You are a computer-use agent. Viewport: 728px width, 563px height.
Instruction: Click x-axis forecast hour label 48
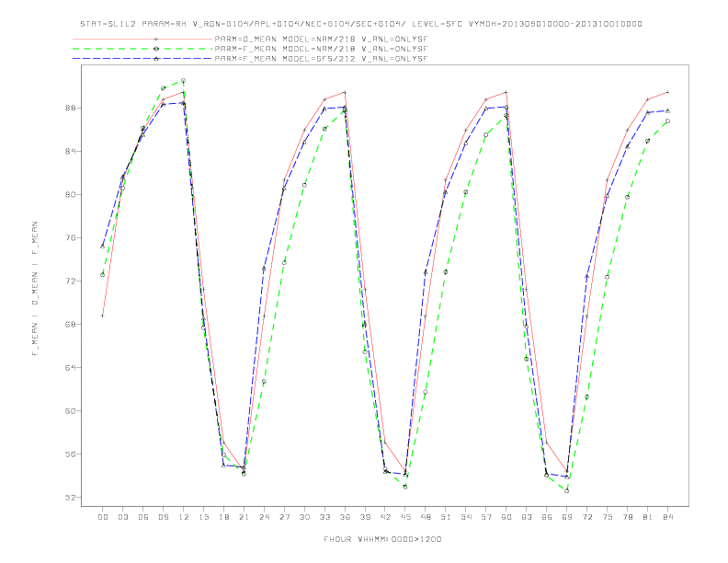[x=426, y=517]
